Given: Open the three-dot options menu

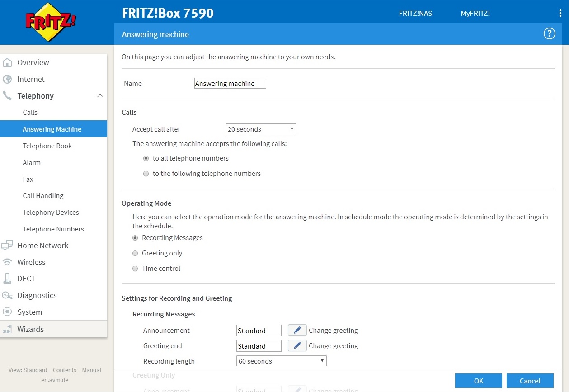Looking at the screenshot, I should pos(560,13).
